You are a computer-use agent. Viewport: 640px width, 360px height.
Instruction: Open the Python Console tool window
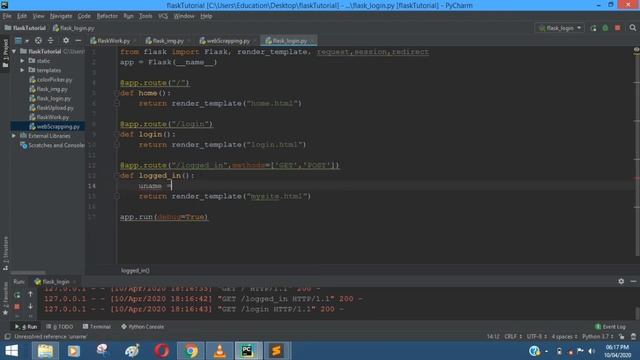point(142,327)
